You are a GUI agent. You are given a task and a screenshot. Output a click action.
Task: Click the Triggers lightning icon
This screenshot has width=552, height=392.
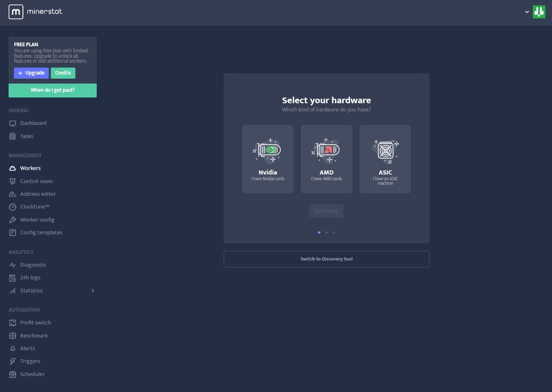click(x=13, y=361)
